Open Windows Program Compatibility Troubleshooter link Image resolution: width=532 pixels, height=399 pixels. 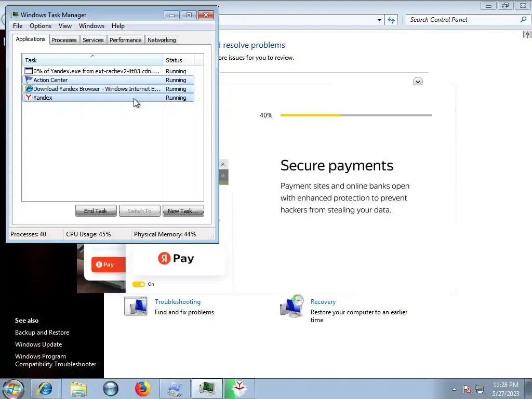[x=56, y=360]
